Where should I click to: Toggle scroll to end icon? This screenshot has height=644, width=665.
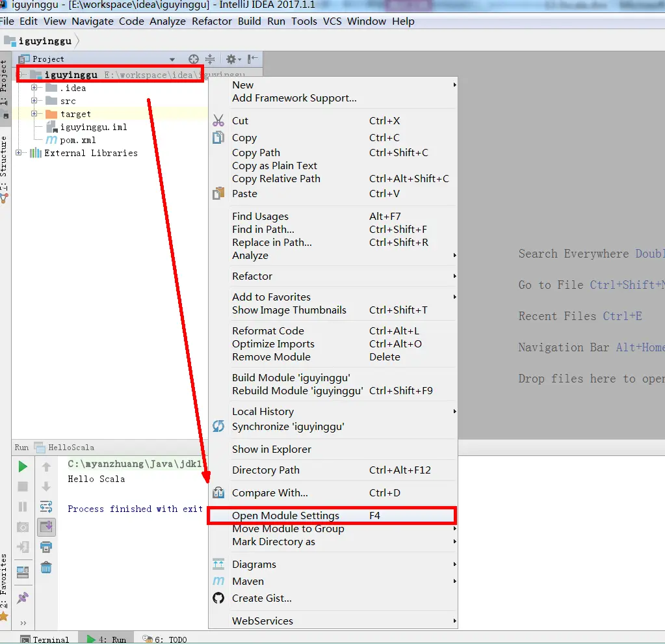[46, 527]
